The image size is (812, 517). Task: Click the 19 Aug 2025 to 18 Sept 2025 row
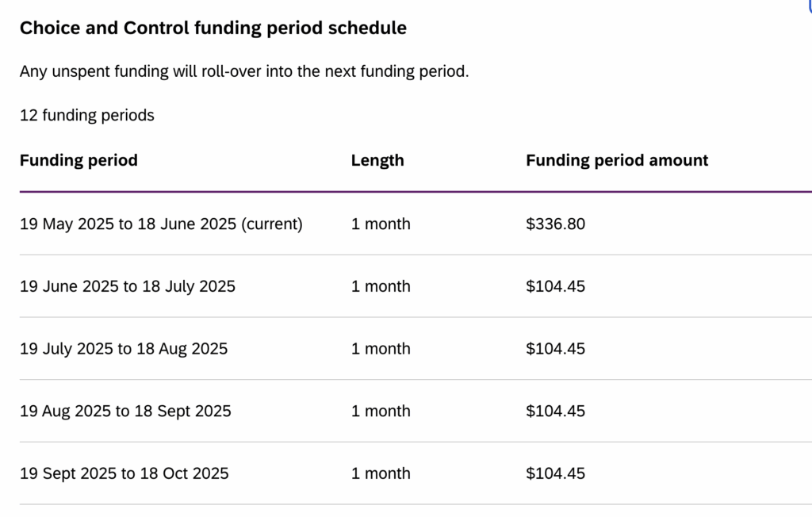[416, 411]
